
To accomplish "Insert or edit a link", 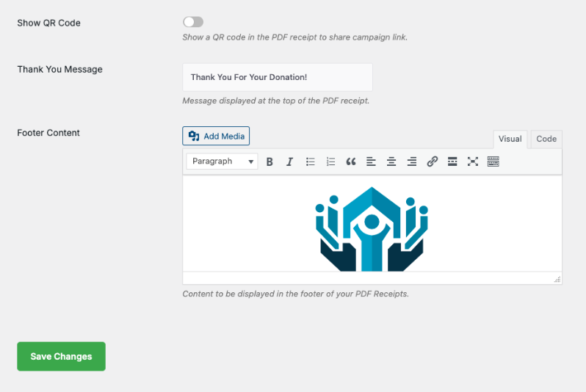I will [x=432, y=161].
